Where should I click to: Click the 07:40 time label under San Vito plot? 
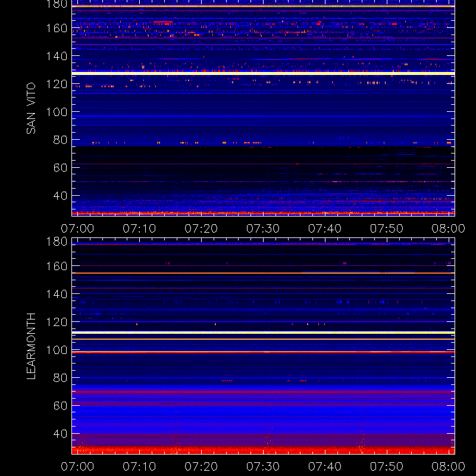click(325, 228)
